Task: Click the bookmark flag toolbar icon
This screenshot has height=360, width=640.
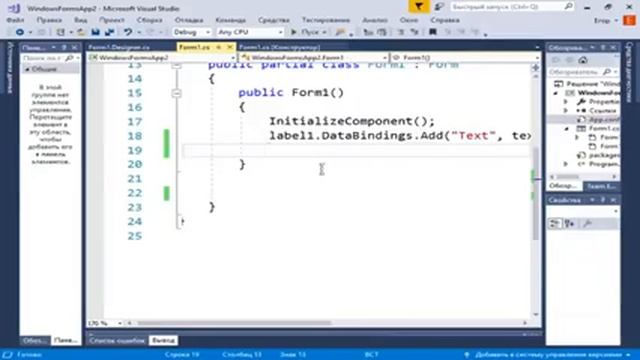Action: (x=433, y=32)
